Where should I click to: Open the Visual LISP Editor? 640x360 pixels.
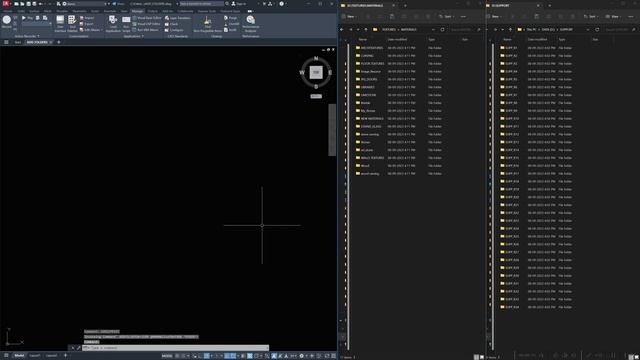point(147,24)
